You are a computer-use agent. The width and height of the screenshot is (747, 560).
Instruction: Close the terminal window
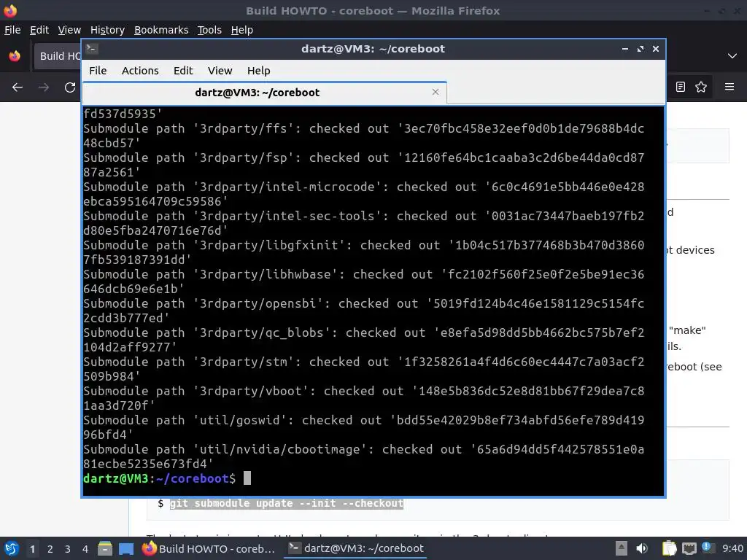[656, 49]
